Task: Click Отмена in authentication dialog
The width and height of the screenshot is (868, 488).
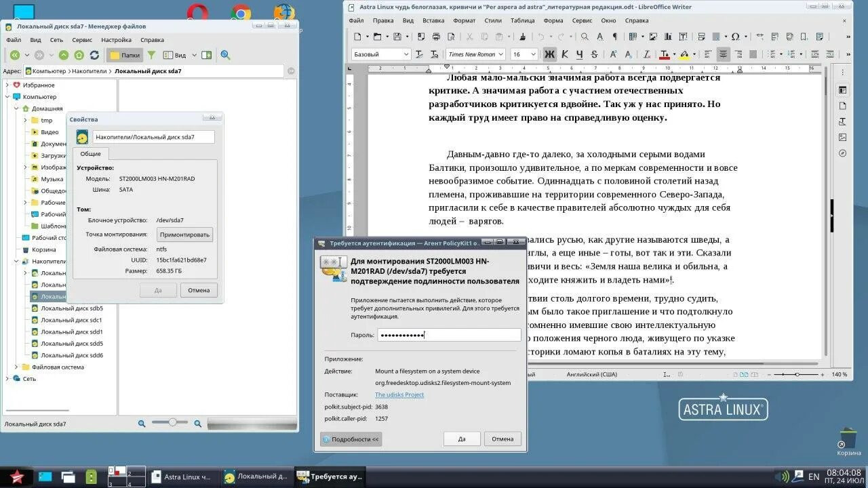Action: (x=502, y=439)
